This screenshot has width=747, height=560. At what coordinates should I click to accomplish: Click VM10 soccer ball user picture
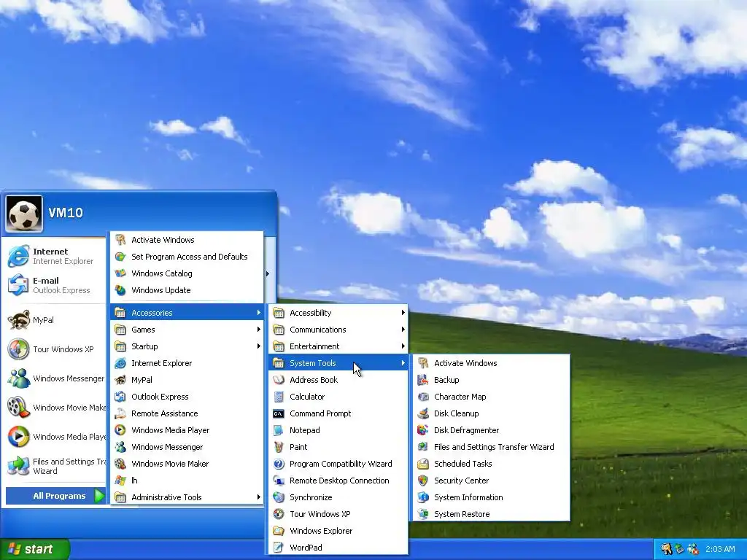click(24, 214)
